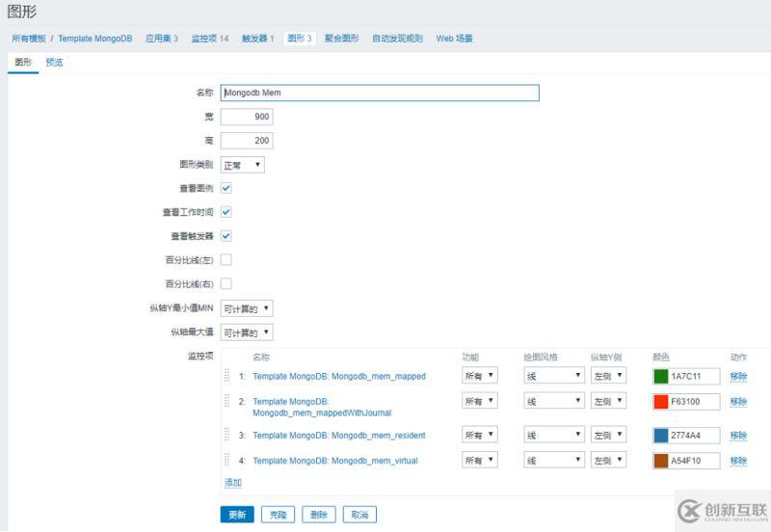Open the red F63100 color swatch

[x=661, y=401]
